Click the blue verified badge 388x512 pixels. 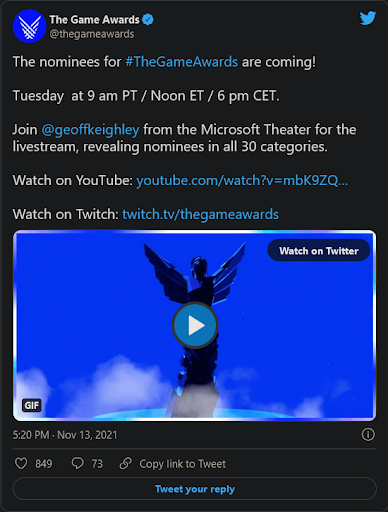tap(148, 20)
